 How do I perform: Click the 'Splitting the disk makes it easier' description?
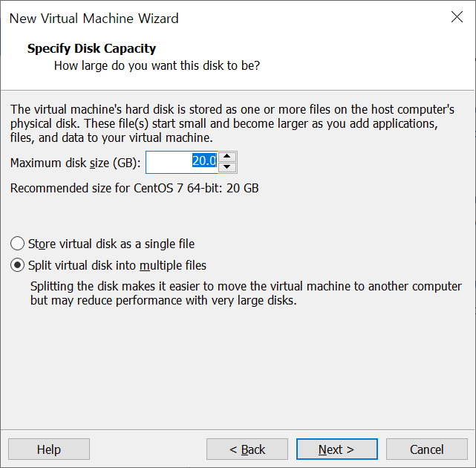(x=246, y=293)
